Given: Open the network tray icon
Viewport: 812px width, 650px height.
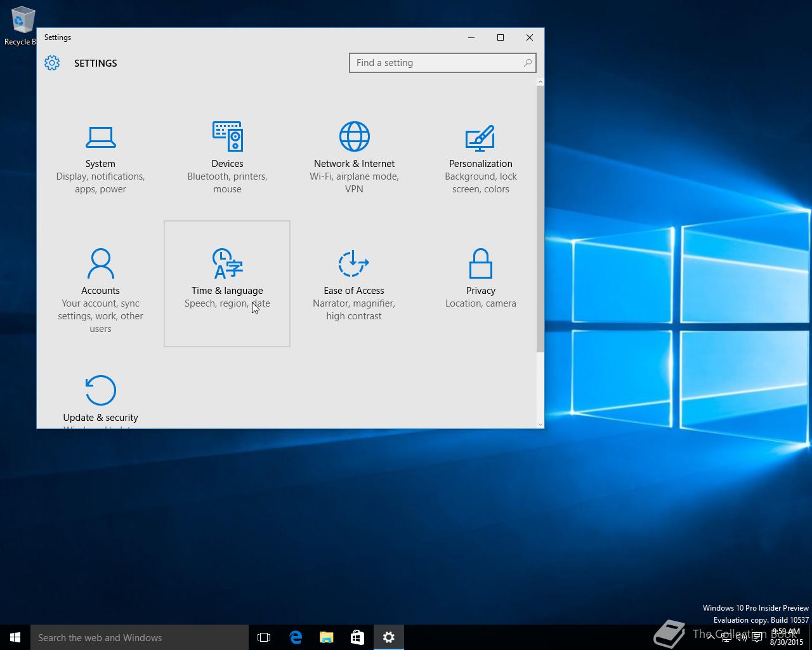Looking at the screenshot, I should point(726,637).
